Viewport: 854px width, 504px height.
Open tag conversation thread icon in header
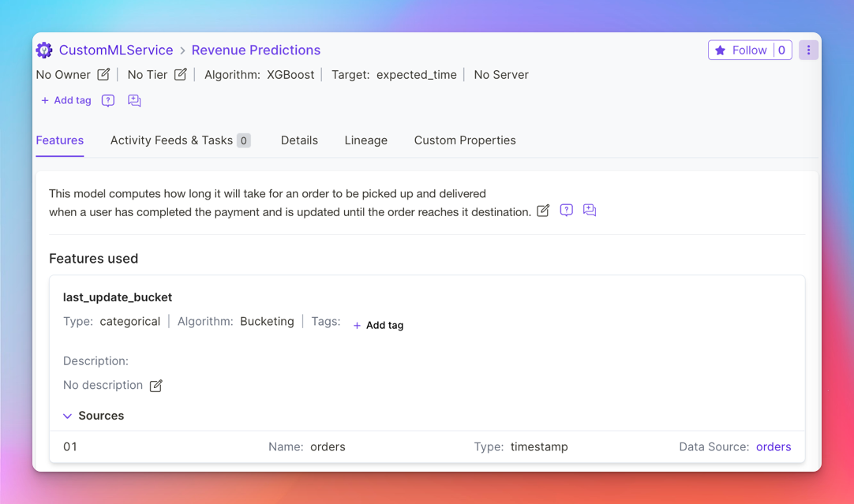coord(134,100)
